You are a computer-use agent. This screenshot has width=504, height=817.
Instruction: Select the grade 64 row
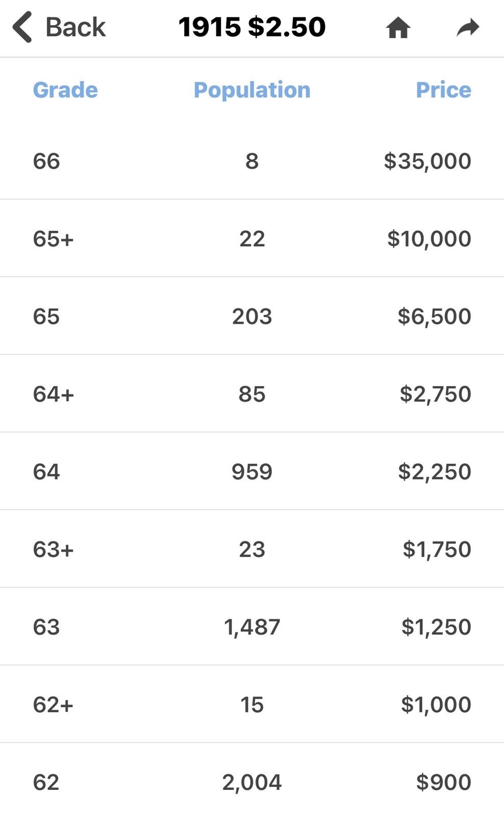pos(252,471)
